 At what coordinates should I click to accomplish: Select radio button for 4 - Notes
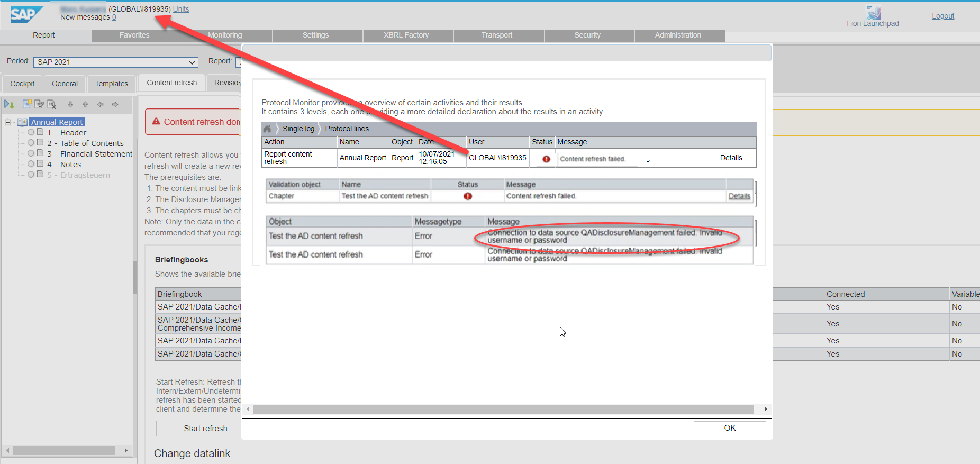31,164
